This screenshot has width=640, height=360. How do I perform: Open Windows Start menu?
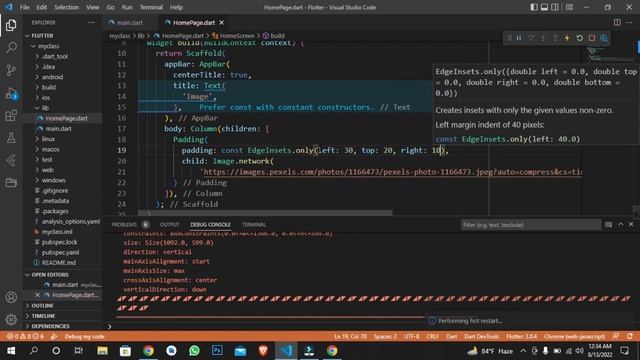click(11, 351)
